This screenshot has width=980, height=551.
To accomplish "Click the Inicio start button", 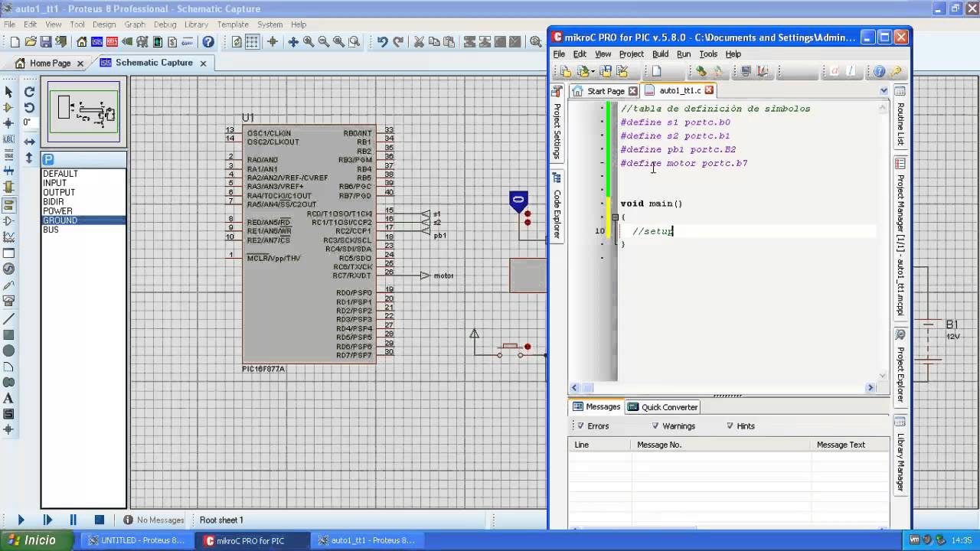I will click(32, 540).
